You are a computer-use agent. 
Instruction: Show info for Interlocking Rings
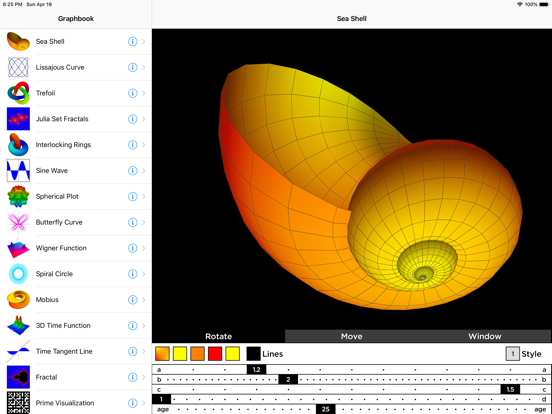coord(132,145)
